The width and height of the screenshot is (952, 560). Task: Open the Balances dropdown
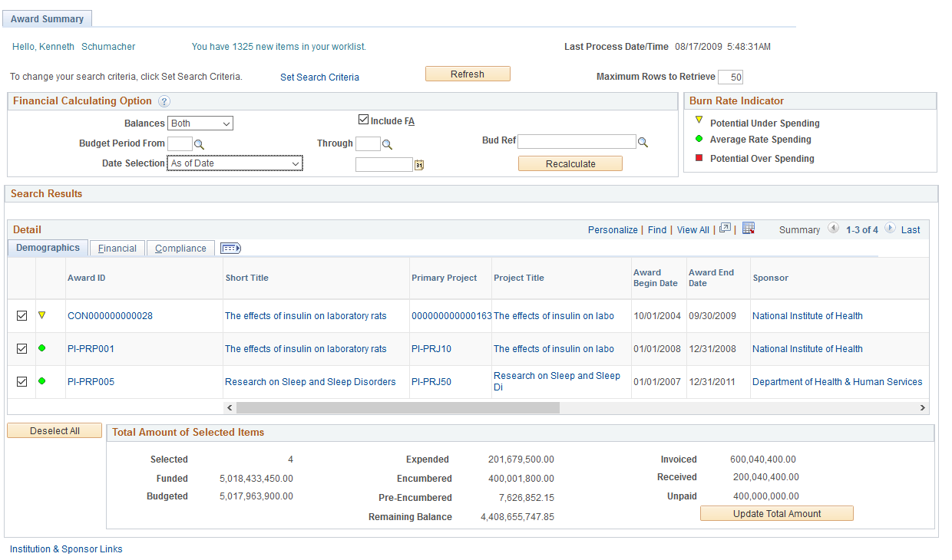(x=200, y=124)
